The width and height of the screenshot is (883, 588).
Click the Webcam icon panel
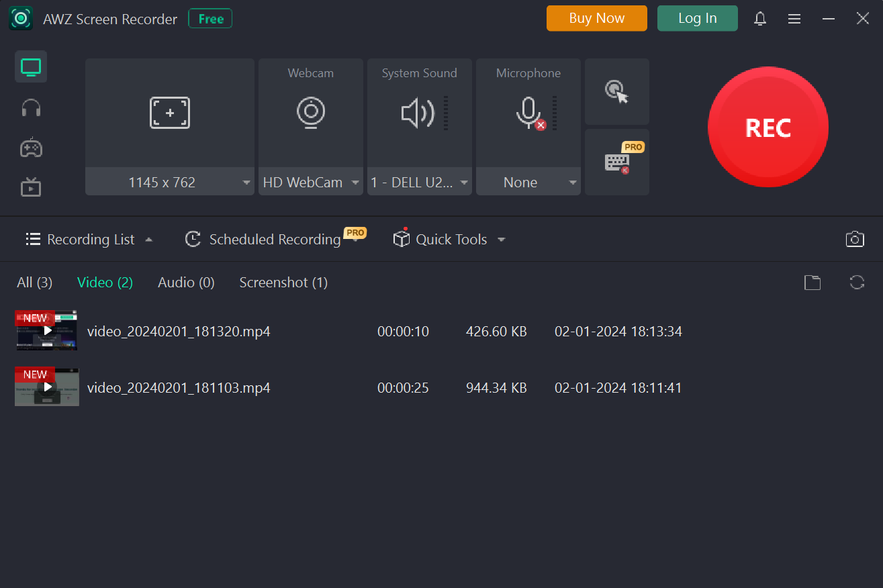coord(310,112)
